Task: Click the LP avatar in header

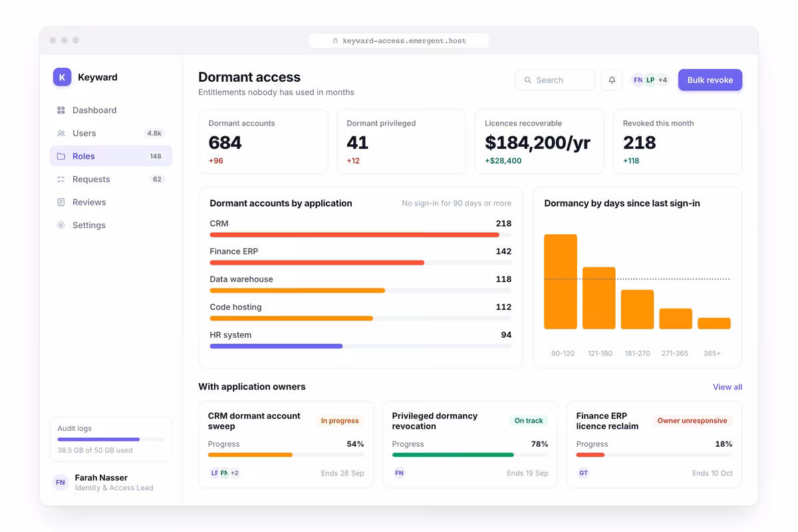Action: click(650, 80)
